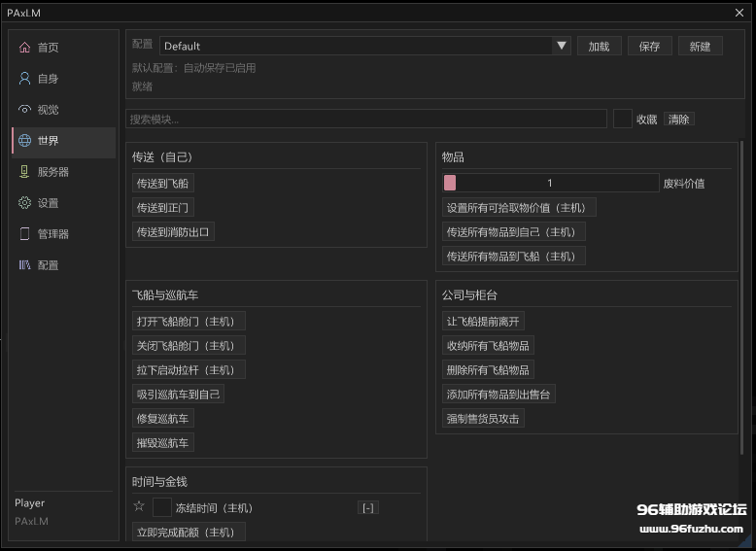The height and width of the screenshot is (551, 756).
Task: Select the 服务器 tab label
Action: 53,172
